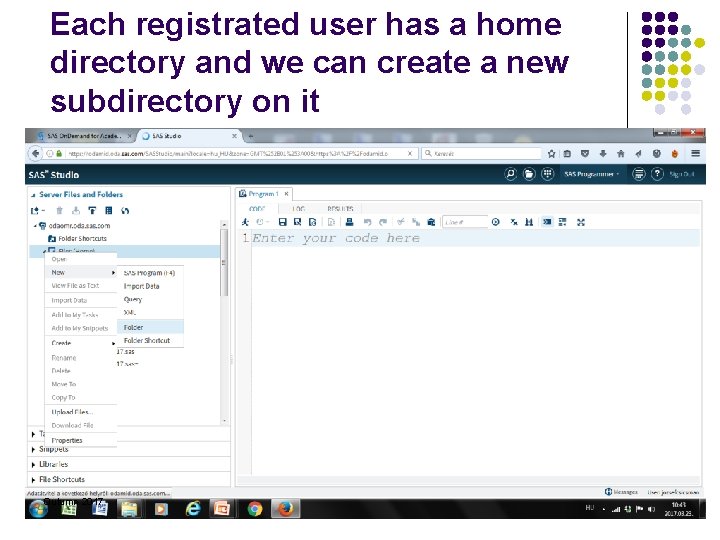This screenshot has height=540, width=720.
Task: Click the Refresh icon in Server Files toolbar
Action: (125, 211)
